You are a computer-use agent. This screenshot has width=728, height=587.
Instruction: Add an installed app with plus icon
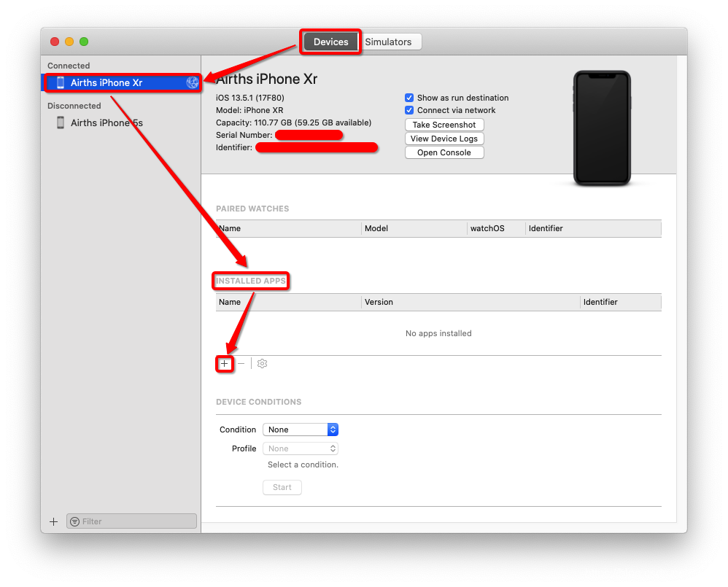click(224, 363)
